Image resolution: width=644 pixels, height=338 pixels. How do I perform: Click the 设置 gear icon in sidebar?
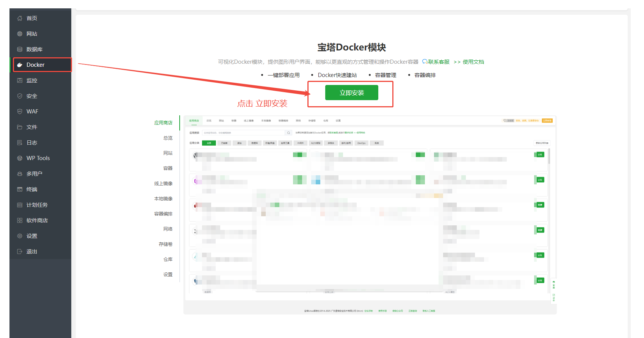pyautogui.click(x=20, y=236)
